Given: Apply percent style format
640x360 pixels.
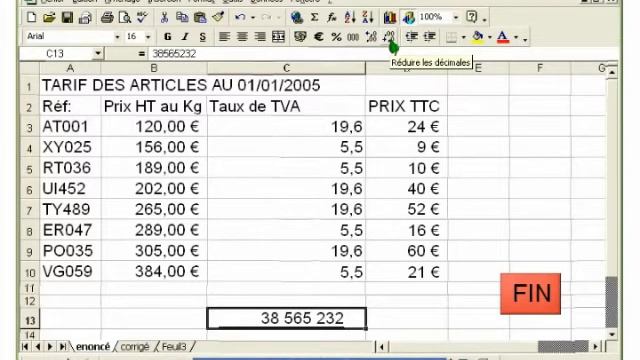Looking at the screenshot, I should pos(336,37).
